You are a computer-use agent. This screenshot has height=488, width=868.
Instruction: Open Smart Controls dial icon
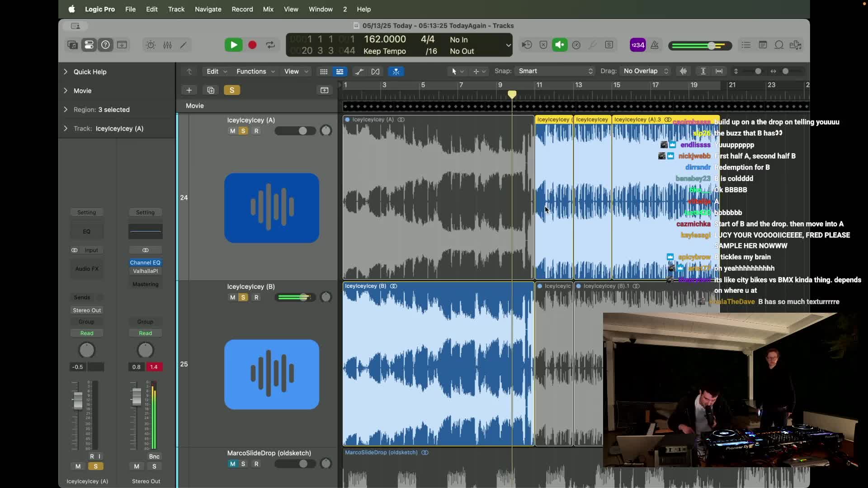pyautogui.click(x=151, y=45)
